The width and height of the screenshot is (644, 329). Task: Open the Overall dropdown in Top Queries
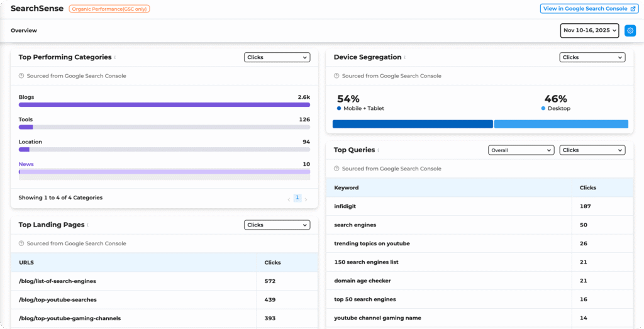[x=521, y=150]
